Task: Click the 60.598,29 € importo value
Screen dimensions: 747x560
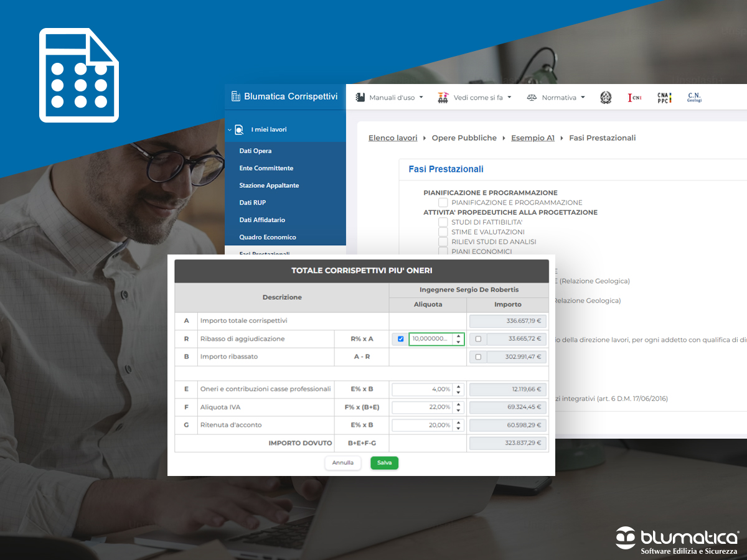Action: (507, 425)
